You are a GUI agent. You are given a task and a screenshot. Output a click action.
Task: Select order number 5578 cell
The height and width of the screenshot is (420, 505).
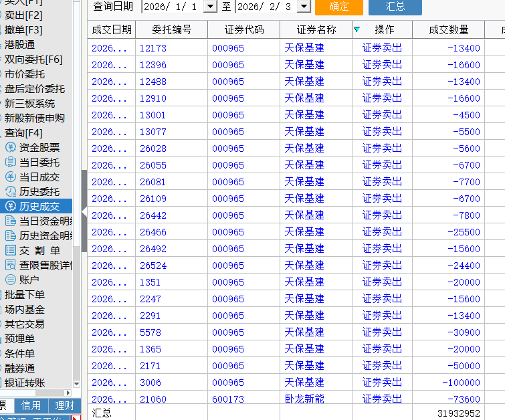coord(172,332)
